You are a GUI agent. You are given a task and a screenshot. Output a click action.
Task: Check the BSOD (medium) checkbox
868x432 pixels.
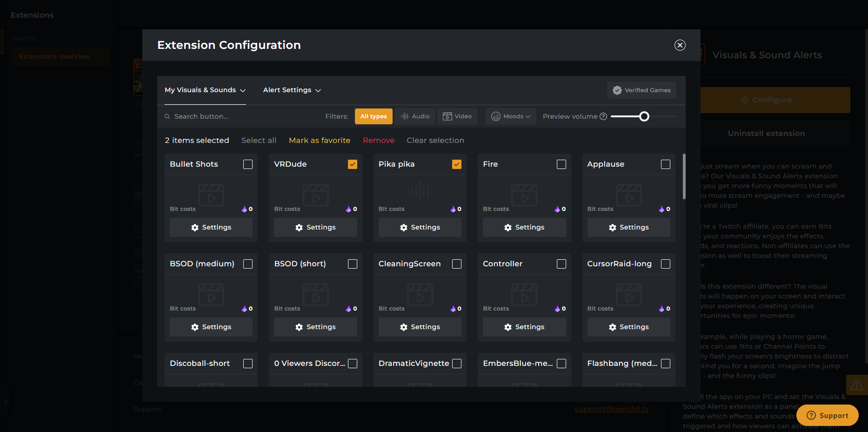248,264
